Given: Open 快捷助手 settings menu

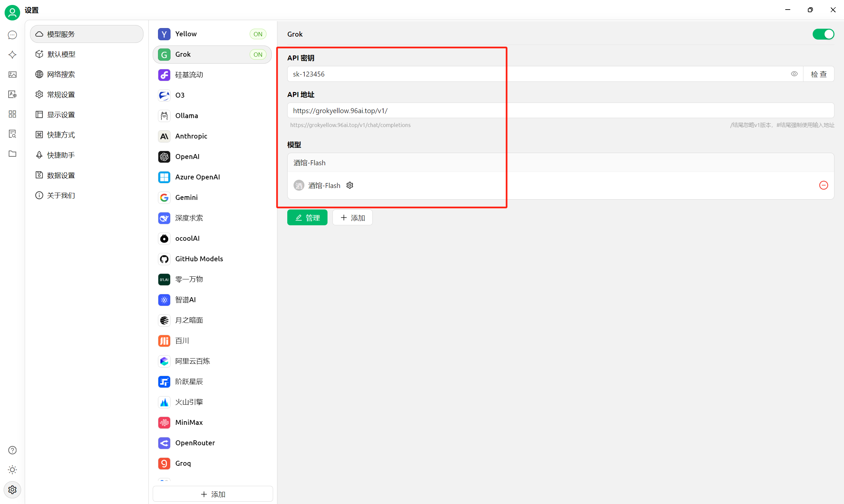Looking at the screenshot, I should coord(86,155).
